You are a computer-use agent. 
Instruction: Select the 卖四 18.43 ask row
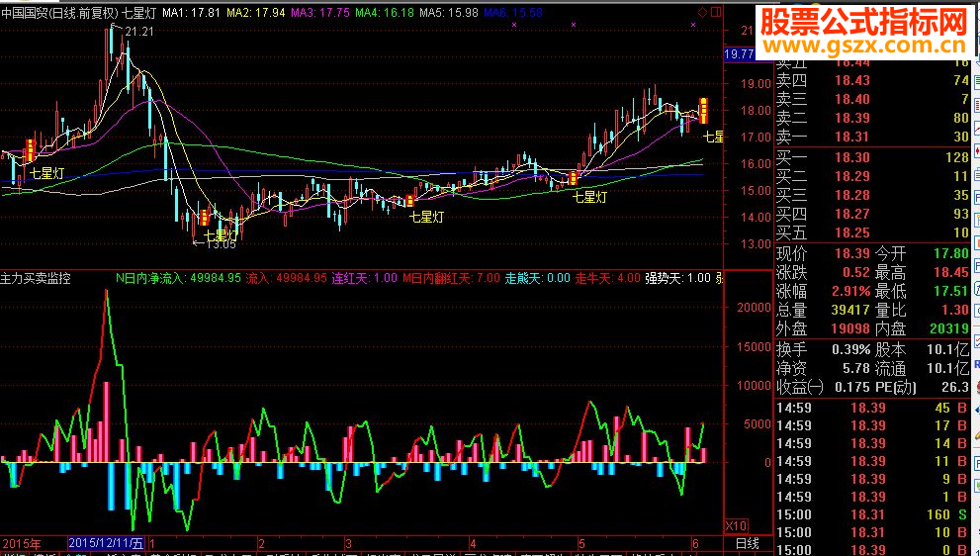click(x=872, y=81)
